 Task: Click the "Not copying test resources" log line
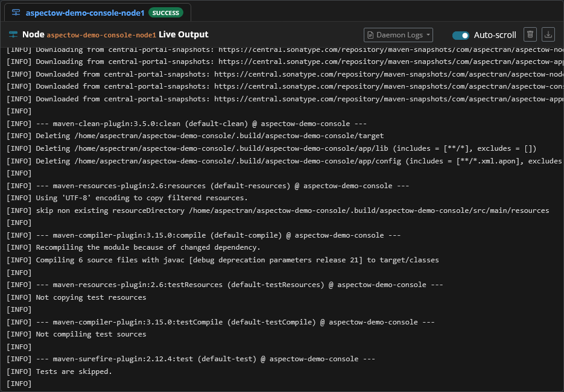coord(76,297)
